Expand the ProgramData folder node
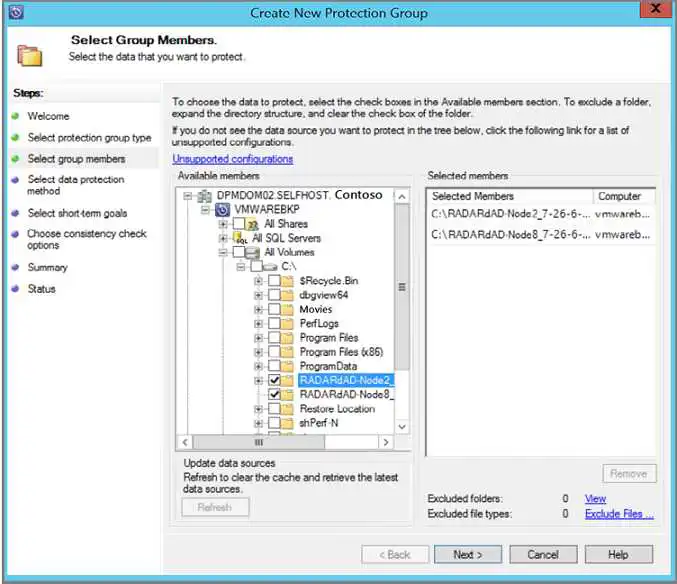Image resolution: width=677 pixels, height=584 pixels. click(259, 366)
